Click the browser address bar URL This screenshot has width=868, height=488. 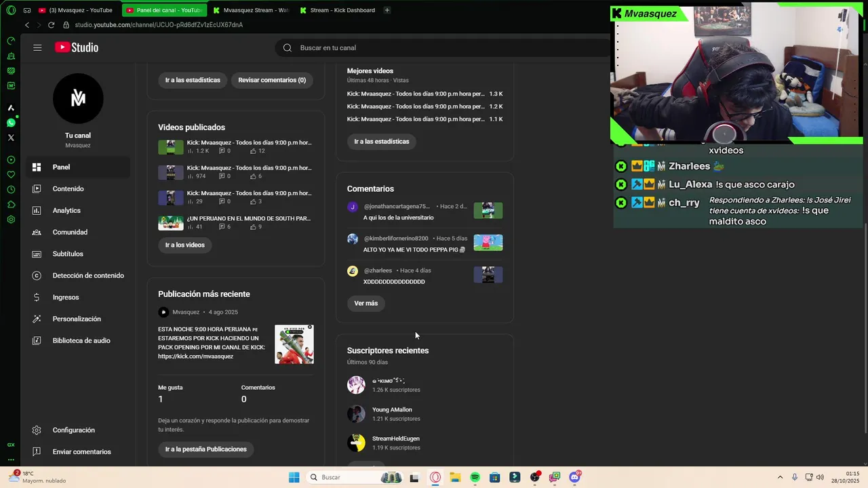point(159,25)
